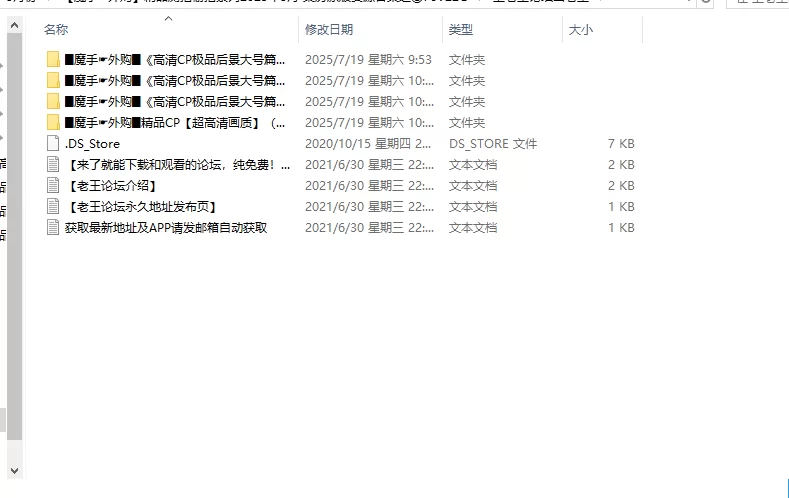Select the .DS_Store file name

[x=92, y=144]
